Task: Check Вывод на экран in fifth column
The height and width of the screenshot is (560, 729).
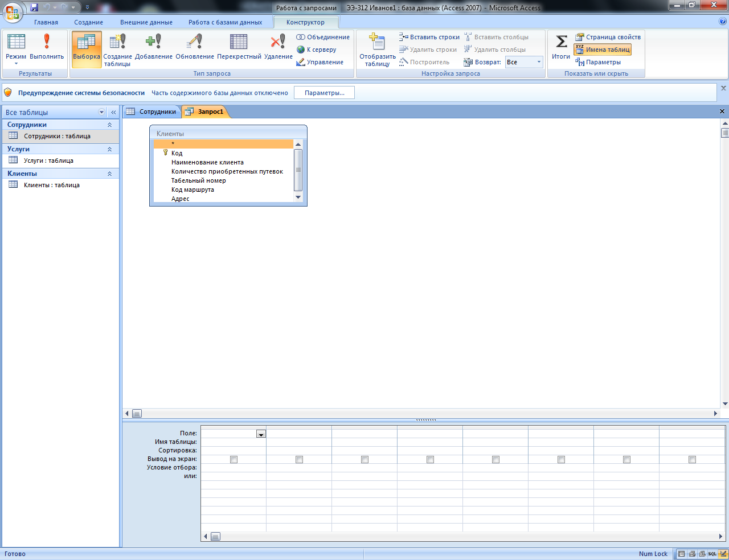Action: 495,459
